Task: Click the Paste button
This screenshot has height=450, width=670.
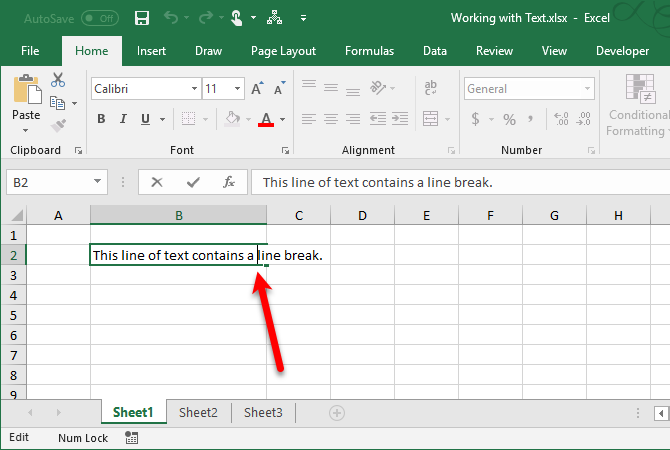Action: pos(26,115)
